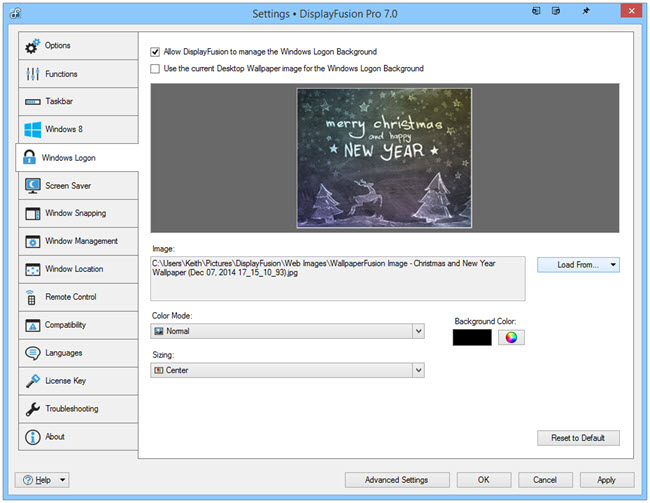Close the Settings window
Viewport: 650px width, 503px height.
point(631,10)
